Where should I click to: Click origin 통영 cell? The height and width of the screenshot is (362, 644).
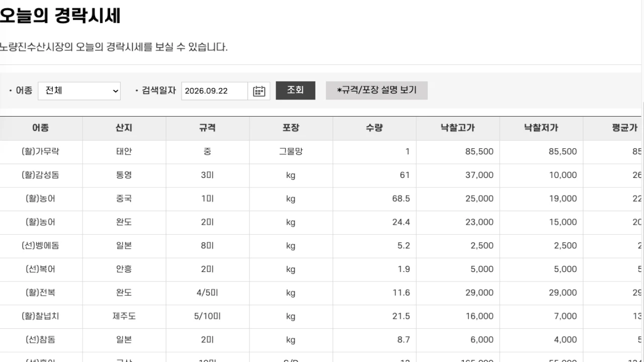pyautogui.click(x=124, y=175)
